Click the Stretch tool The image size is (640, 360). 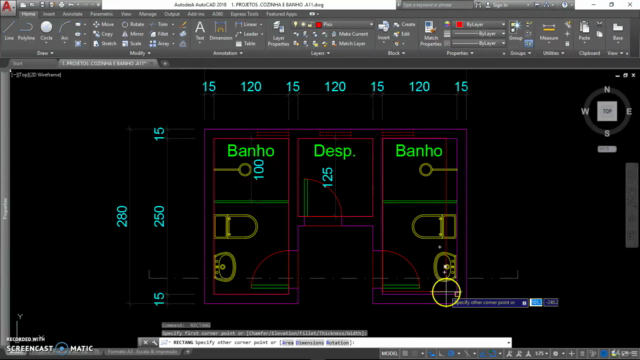104,44
